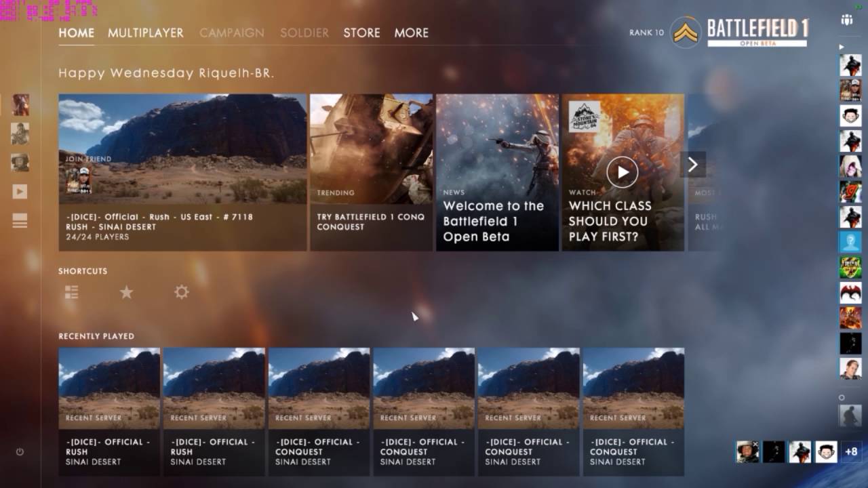Viewport: 868px width, 488px height.
Task: Click the video play icon in left sidebar
Action: [20, 192]
